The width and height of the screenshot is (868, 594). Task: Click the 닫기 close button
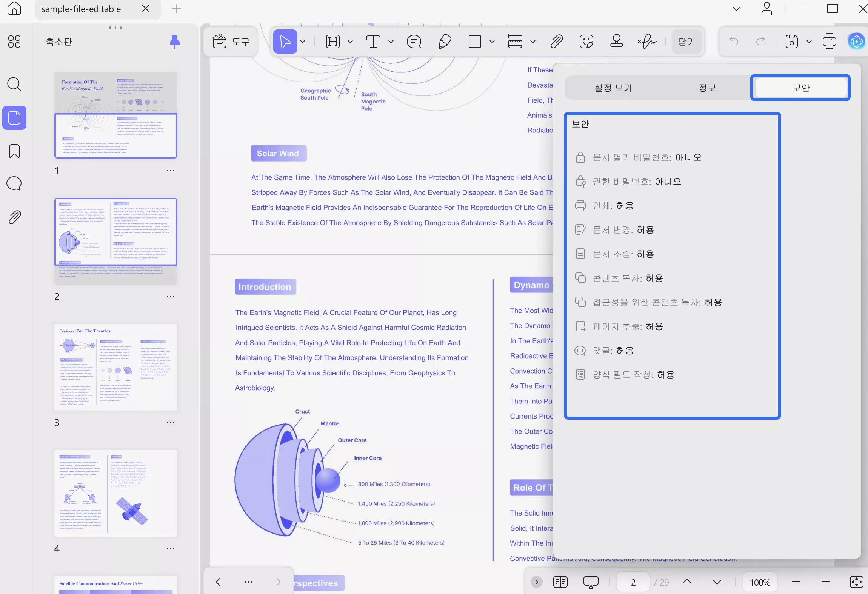686,42
